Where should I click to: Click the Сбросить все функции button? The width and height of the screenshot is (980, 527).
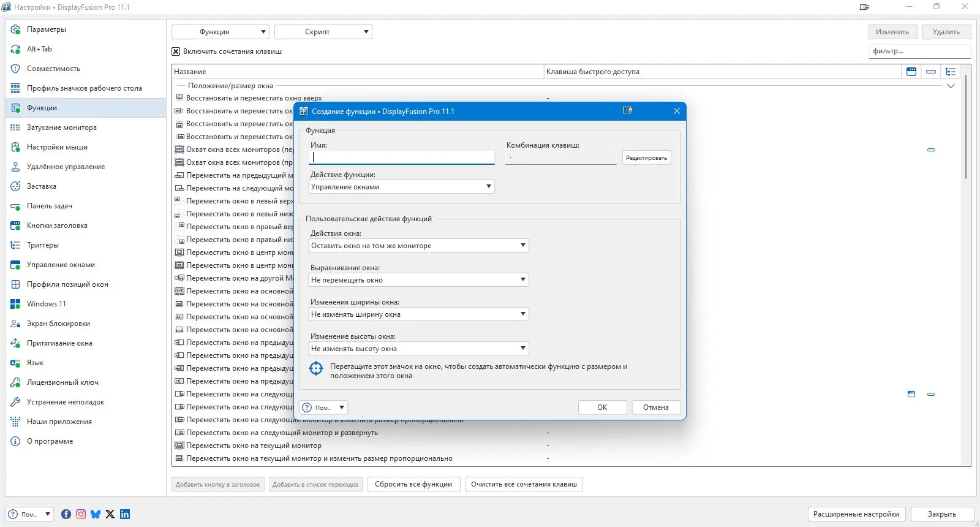413,484
